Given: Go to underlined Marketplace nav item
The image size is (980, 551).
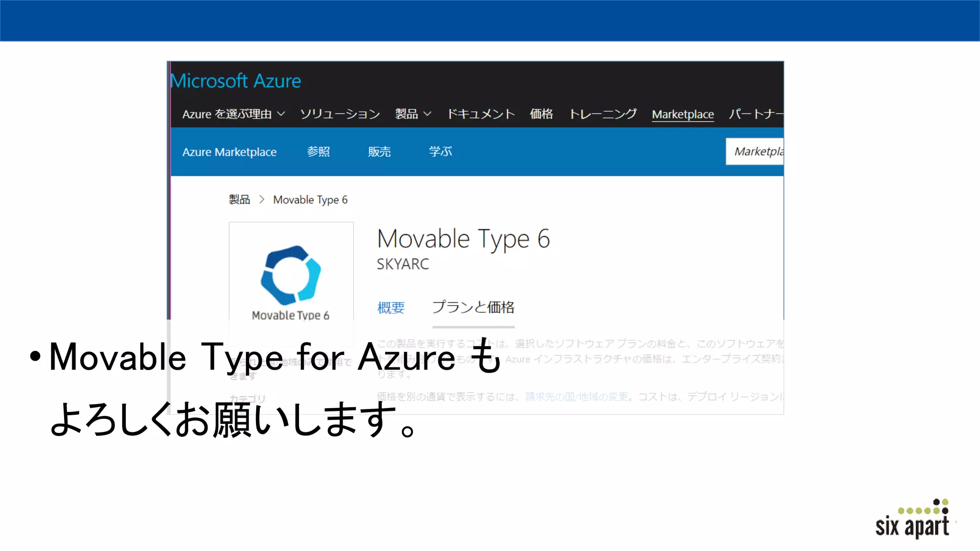Looking at the screenshot, I should coord(683,114).
